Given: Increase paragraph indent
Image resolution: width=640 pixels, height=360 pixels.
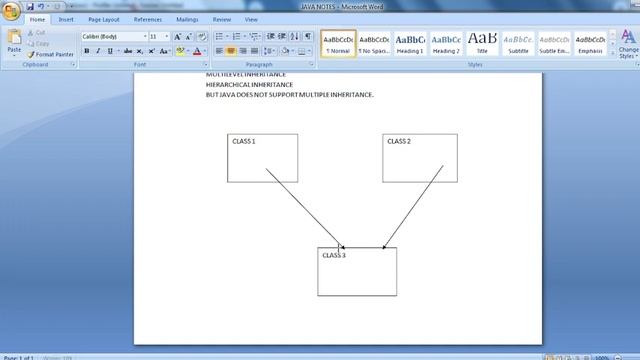Looking at the screenshot, I should pos(282,37).
